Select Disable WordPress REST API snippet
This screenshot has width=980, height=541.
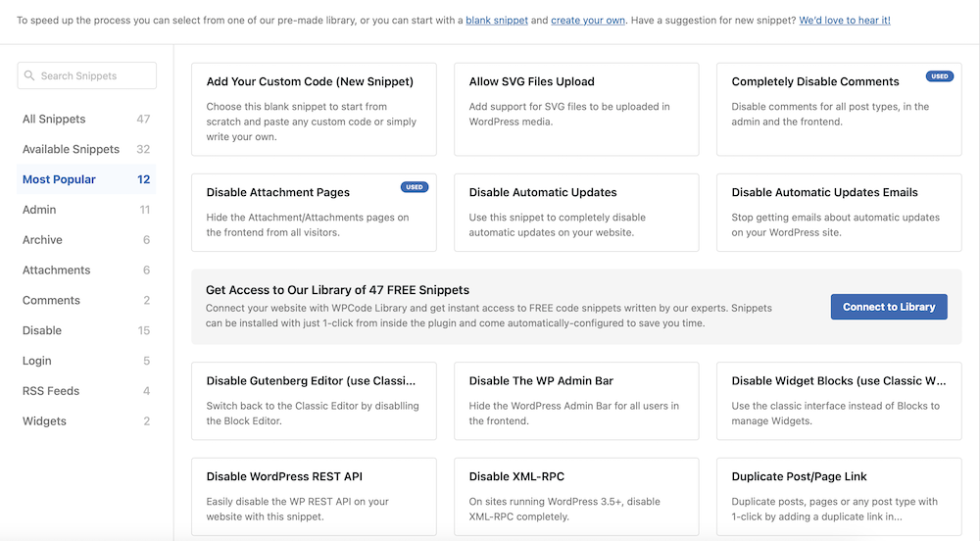[314, 497]
